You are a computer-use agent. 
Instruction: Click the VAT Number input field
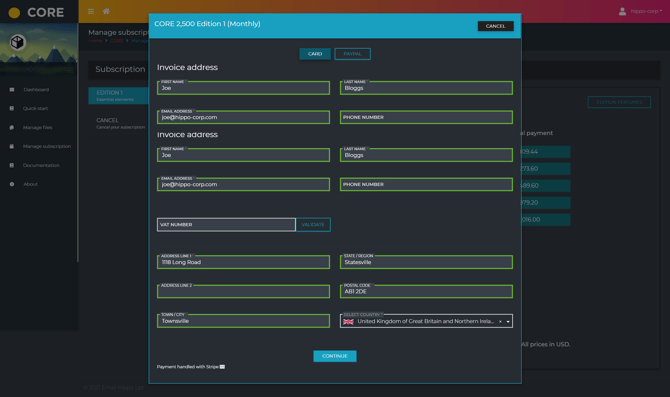tap(226, 225)
